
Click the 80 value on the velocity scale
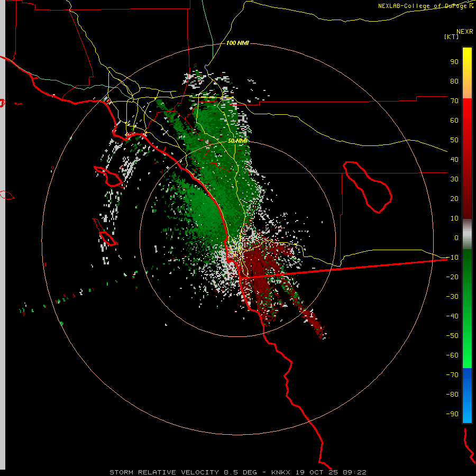(x=454, y=81)
